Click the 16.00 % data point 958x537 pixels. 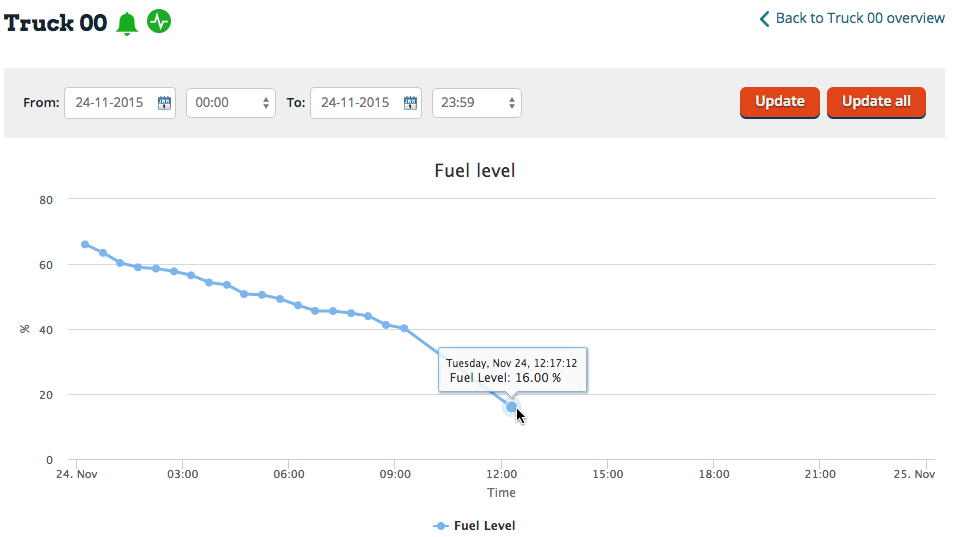tap(511, 407)
